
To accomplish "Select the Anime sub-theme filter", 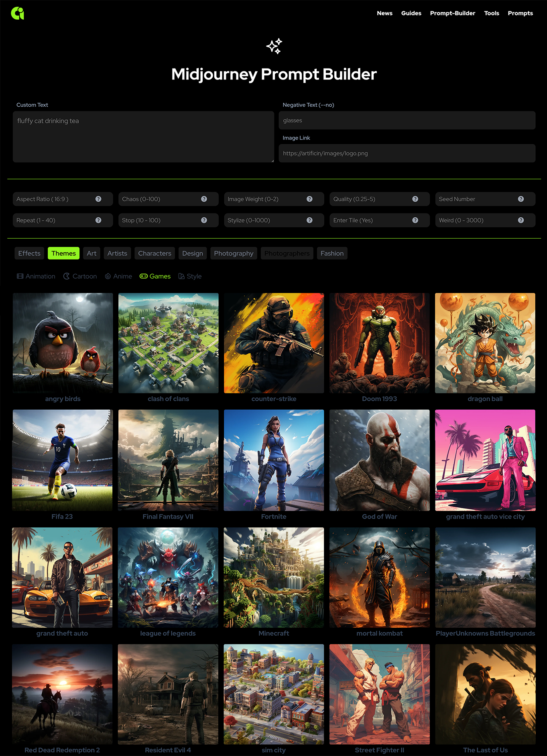I will coord(118,276).
